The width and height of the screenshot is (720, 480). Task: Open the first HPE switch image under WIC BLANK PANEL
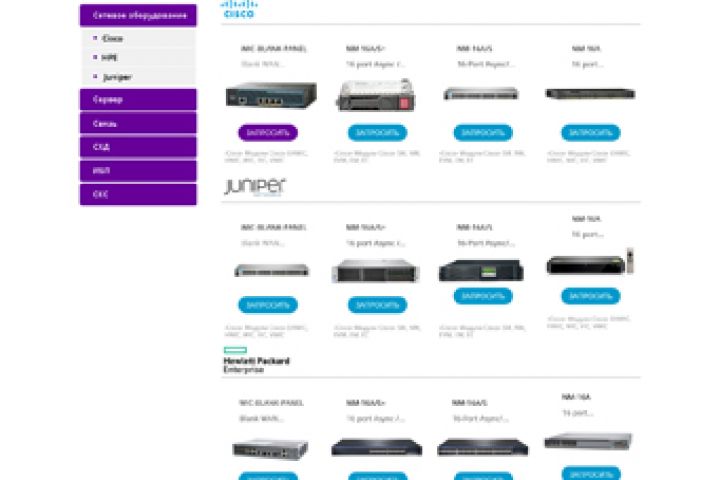click(x=270, y=449)
